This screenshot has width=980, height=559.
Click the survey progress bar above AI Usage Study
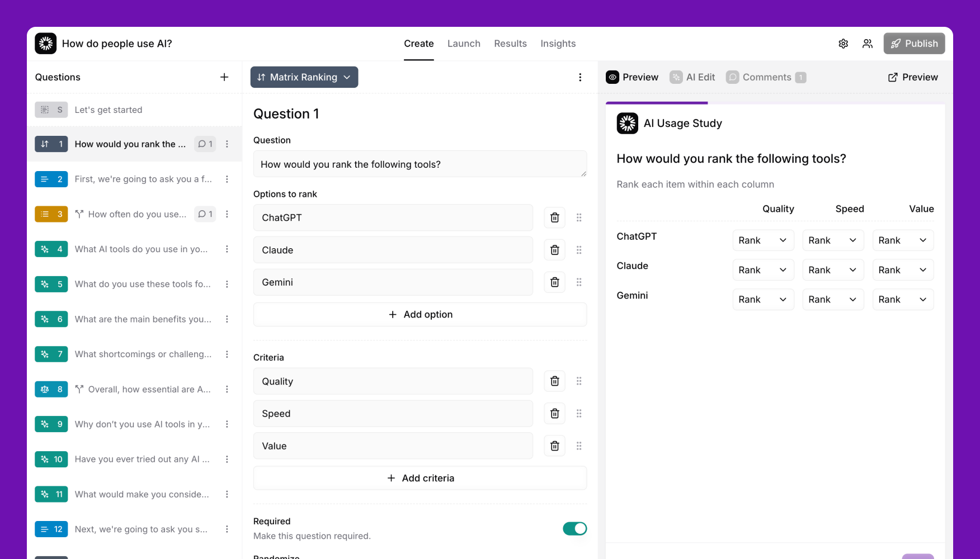click(x=657, y=102)
